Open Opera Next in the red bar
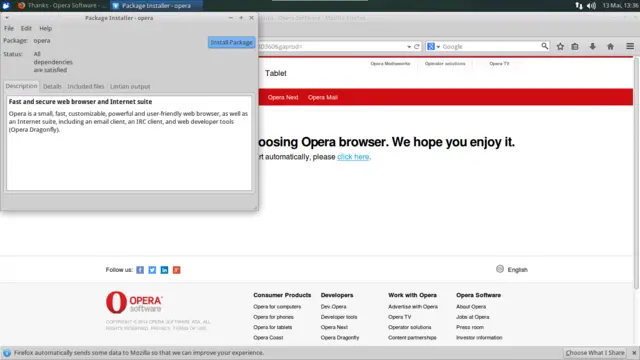Viewport: 640px width, 360px height. pos(283,98)
